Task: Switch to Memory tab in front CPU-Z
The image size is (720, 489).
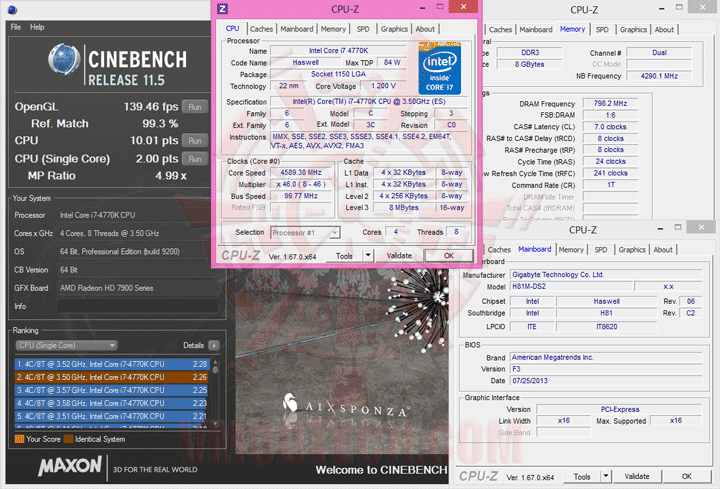Action: [x=333, y=29]
